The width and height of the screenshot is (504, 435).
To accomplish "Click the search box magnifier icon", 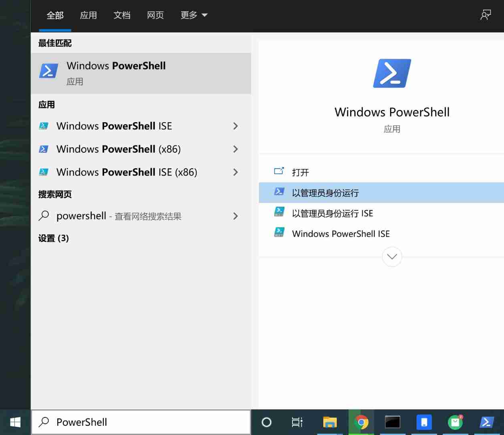I will pyautogui.click(x=44, y=422).
